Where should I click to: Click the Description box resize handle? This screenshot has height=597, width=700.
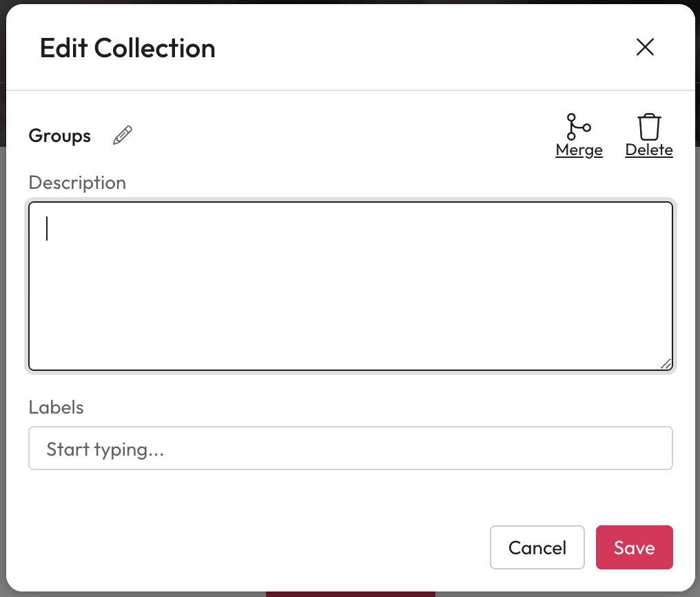666,364
